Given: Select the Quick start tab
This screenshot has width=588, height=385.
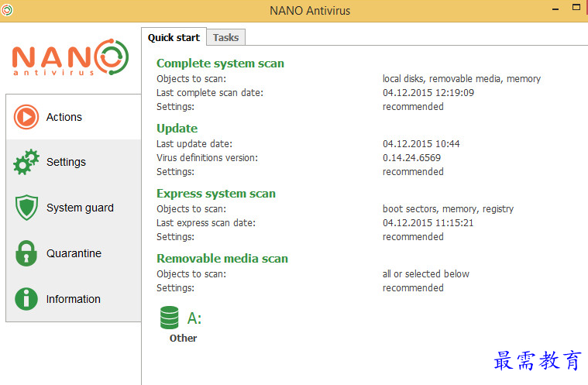Looking at the screenshot, I should click(174, 37).
